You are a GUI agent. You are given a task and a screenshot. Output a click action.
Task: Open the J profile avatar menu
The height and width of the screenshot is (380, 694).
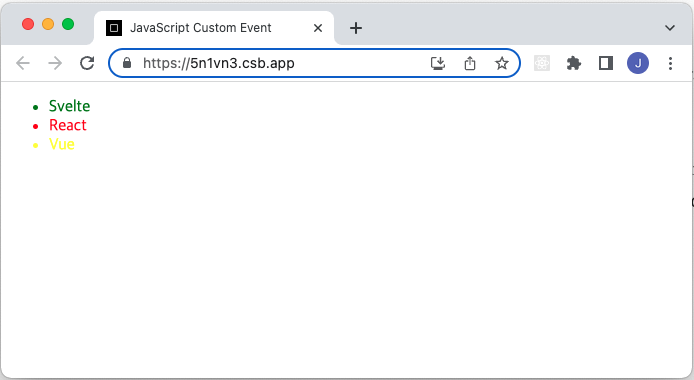tap(638, 63)
